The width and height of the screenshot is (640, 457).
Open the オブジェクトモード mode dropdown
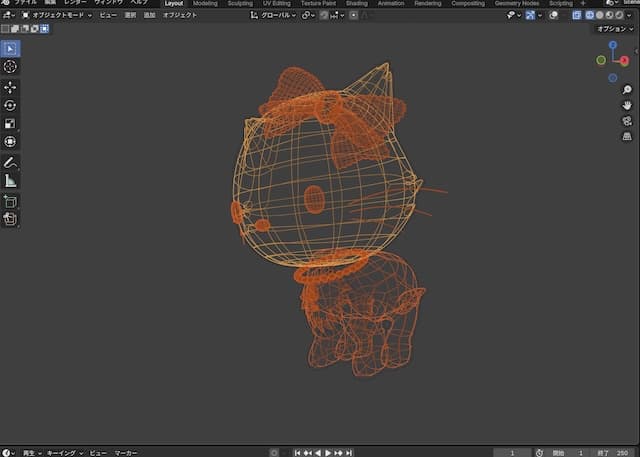click(x=57, y=16)
